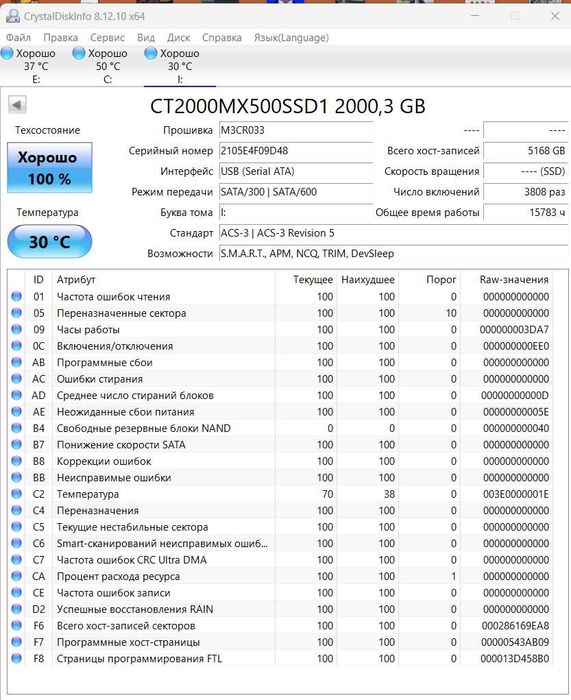Click status icon for Коррекции ошибок row

(x=17, y=461)
